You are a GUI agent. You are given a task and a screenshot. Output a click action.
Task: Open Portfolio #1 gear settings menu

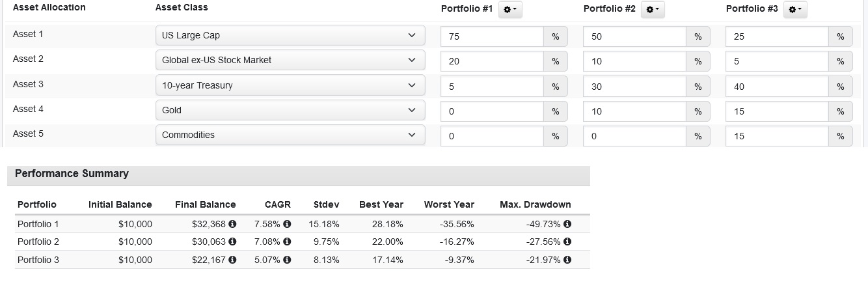coord(510,9)
